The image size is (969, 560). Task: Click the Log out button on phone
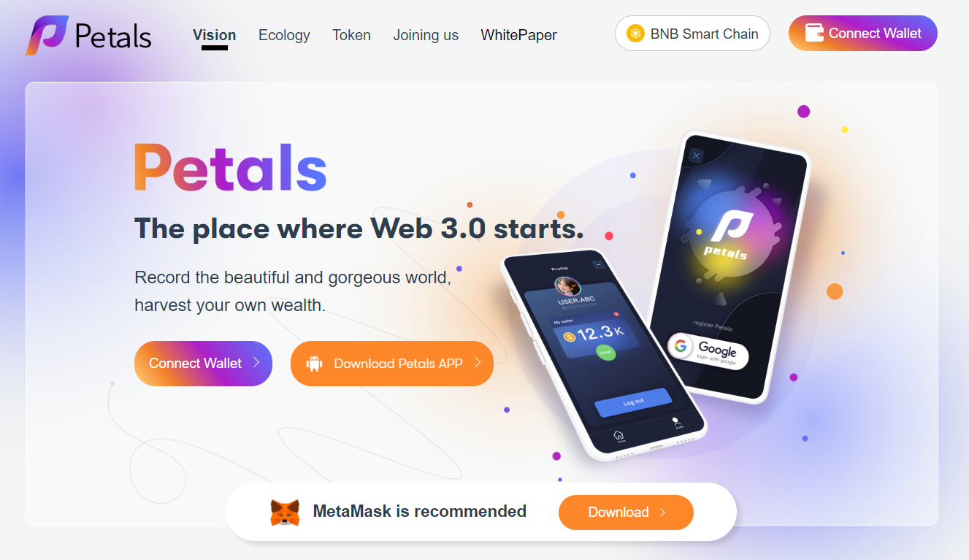pos(633,402)
